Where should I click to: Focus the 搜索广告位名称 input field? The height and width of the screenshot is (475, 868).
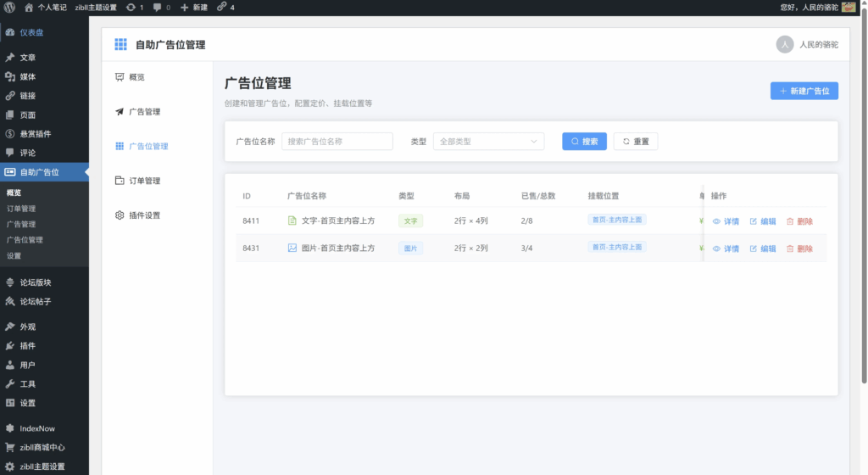tap(337, 142)
